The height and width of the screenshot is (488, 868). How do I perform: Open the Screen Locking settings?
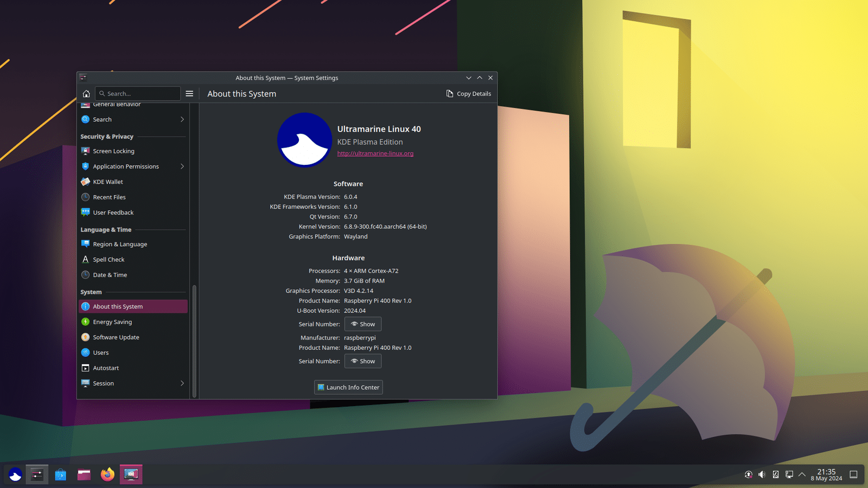tap(113, 151)
